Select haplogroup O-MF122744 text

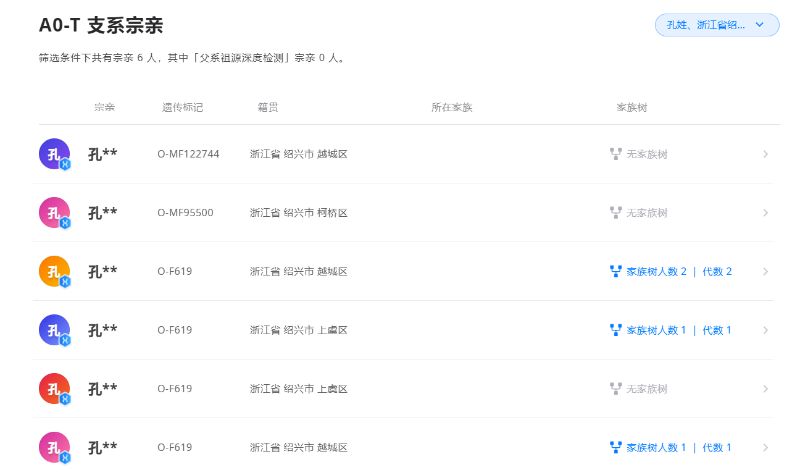[x=188, y=154]
